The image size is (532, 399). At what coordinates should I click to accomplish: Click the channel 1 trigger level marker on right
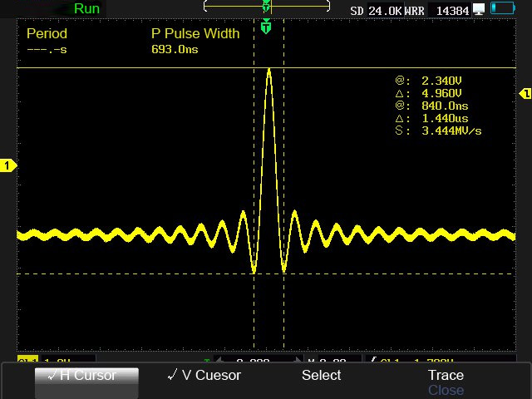pyautogui.click(x=525, y=94)
